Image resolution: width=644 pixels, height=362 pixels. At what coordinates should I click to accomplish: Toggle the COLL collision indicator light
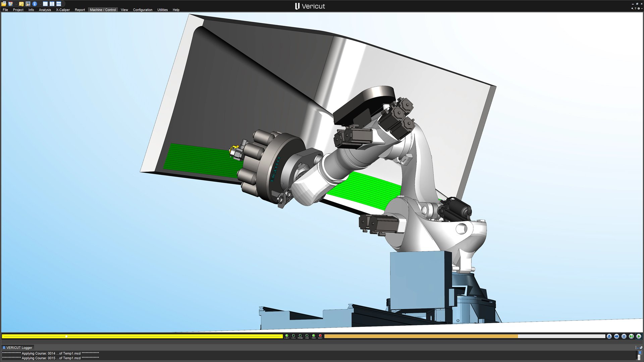[x=293, y=336]
